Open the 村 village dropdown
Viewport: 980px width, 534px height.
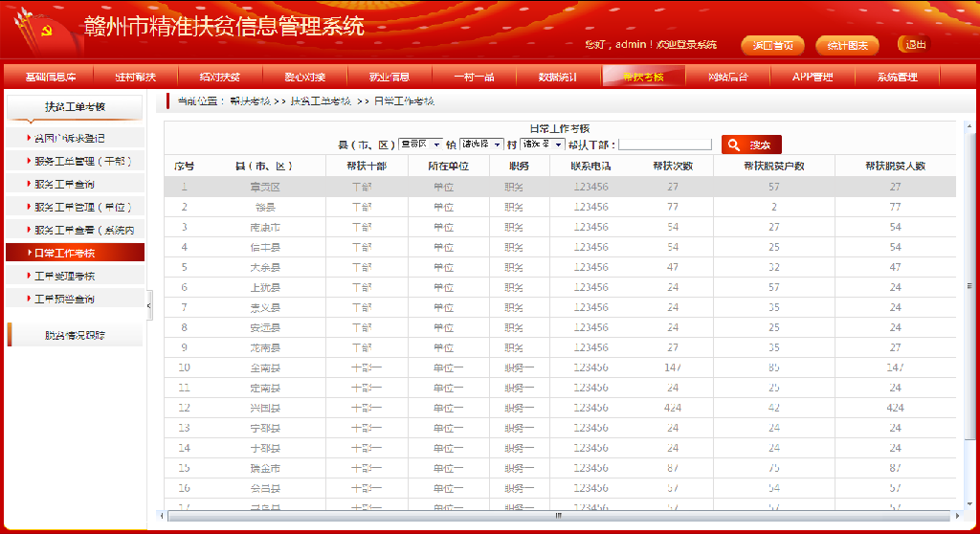(542, 145)
